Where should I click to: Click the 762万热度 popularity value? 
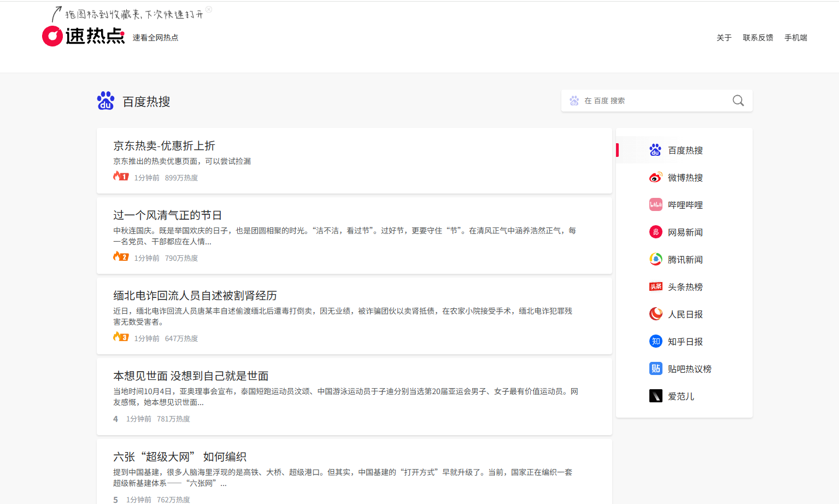click(x=173, y=500)
